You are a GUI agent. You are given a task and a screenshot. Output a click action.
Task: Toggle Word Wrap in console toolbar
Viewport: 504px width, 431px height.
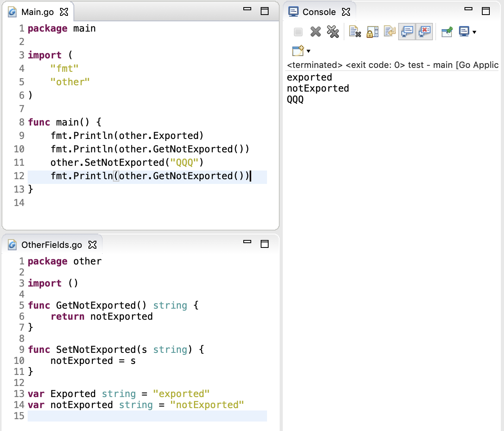pos(389,32)
